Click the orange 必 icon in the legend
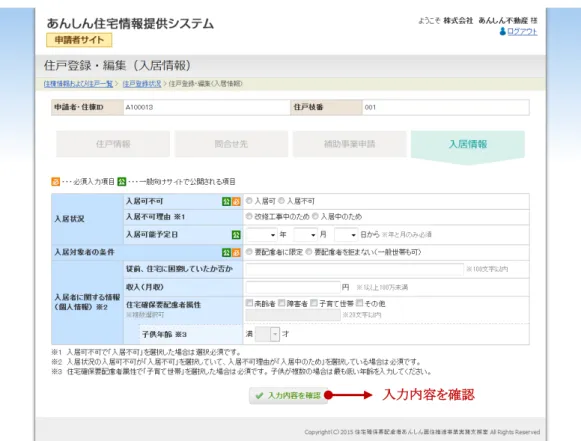581x441 pixels. [55, 182]
